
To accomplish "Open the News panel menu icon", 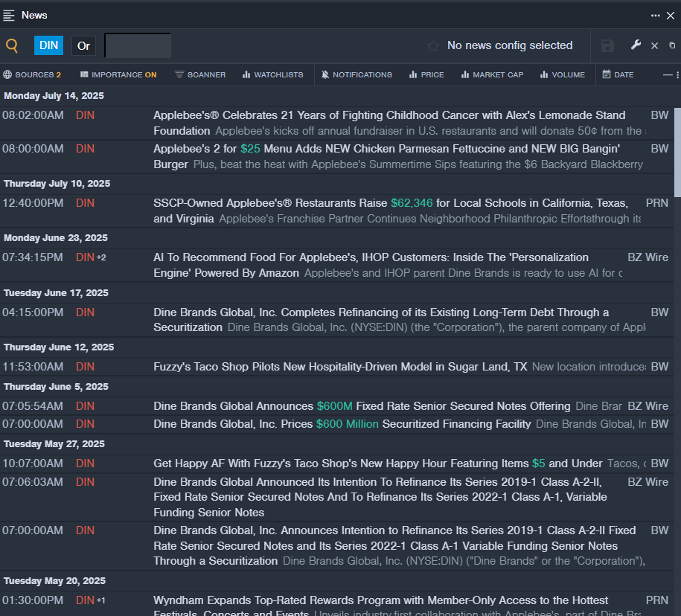I will [9, 15].
